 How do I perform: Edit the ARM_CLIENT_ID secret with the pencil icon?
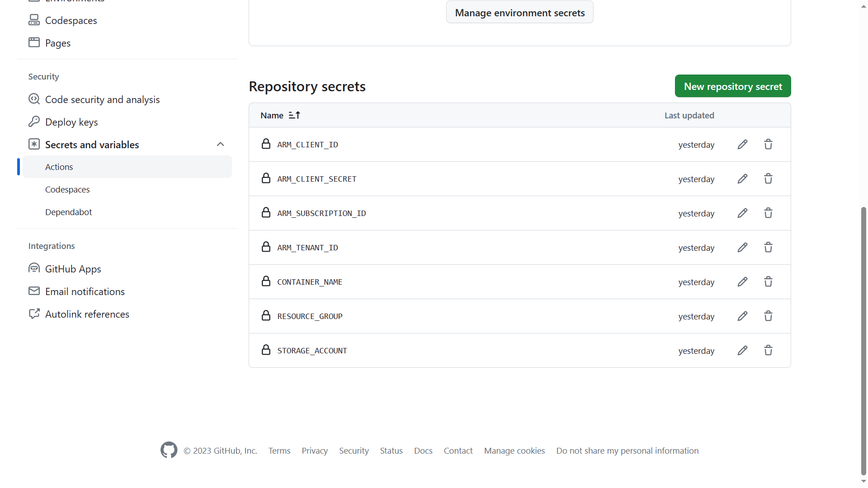(x=742, y=144)
